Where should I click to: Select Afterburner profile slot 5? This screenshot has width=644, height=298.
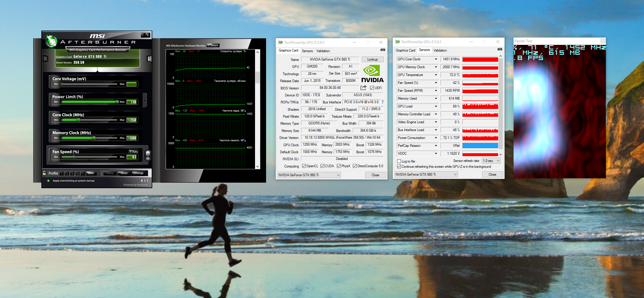(83, 173)
